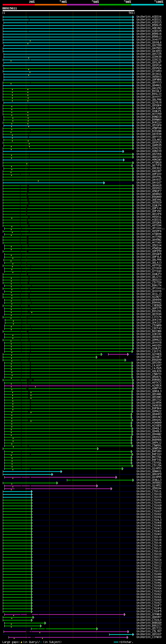Select hit label UniRef100_B5M9J5
This screenshot has height=644, width=166.
coord(149,25)
